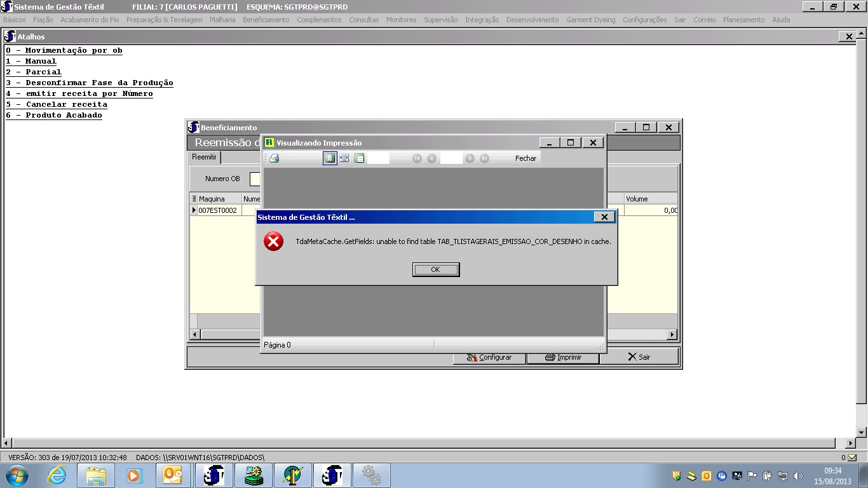This screenshot has height=488, width=868.
Task: Click the envelope icon in status bar
Action: pyautogui.click(x=852, y=457)
